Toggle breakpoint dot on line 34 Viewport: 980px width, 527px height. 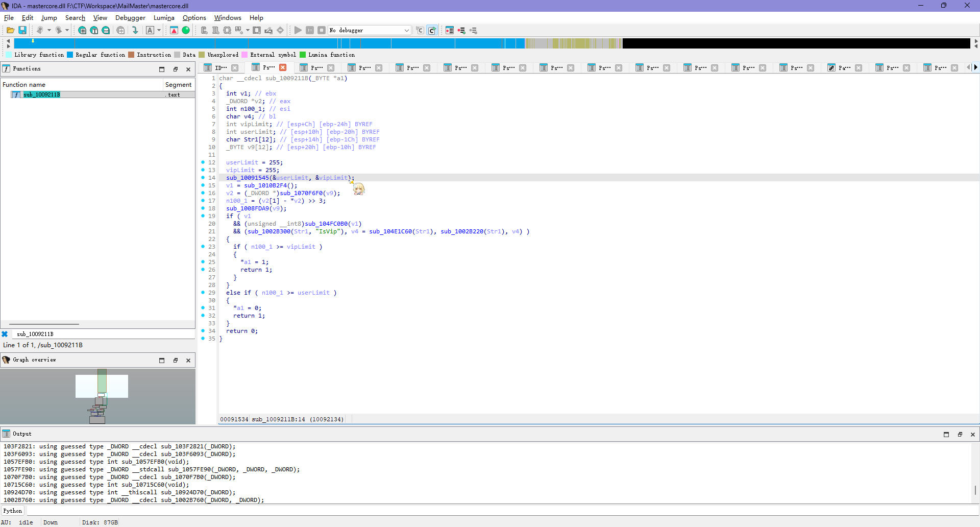(x=203, y=331)
